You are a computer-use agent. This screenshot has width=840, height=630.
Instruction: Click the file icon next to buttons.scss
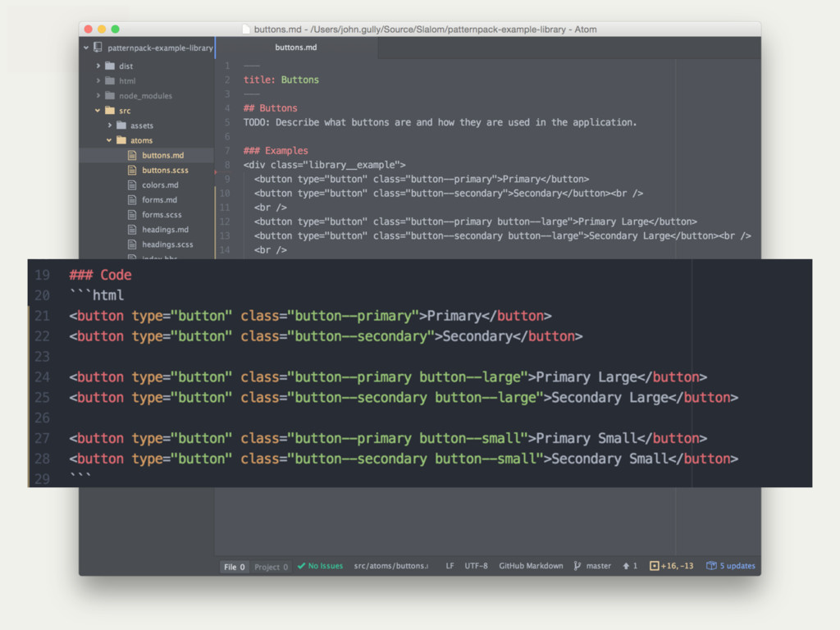pyautogui.click(x=132, y=170)
